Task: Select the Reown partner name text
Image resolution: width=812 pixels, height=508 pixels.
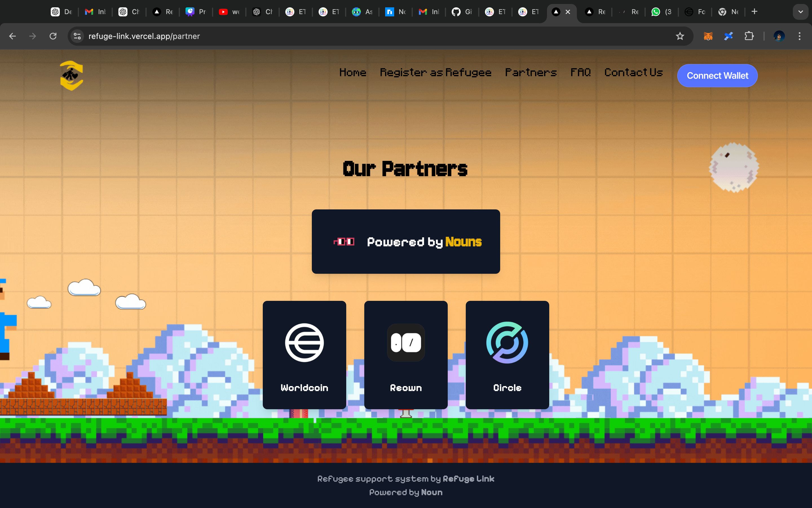Action: (406, 388)
